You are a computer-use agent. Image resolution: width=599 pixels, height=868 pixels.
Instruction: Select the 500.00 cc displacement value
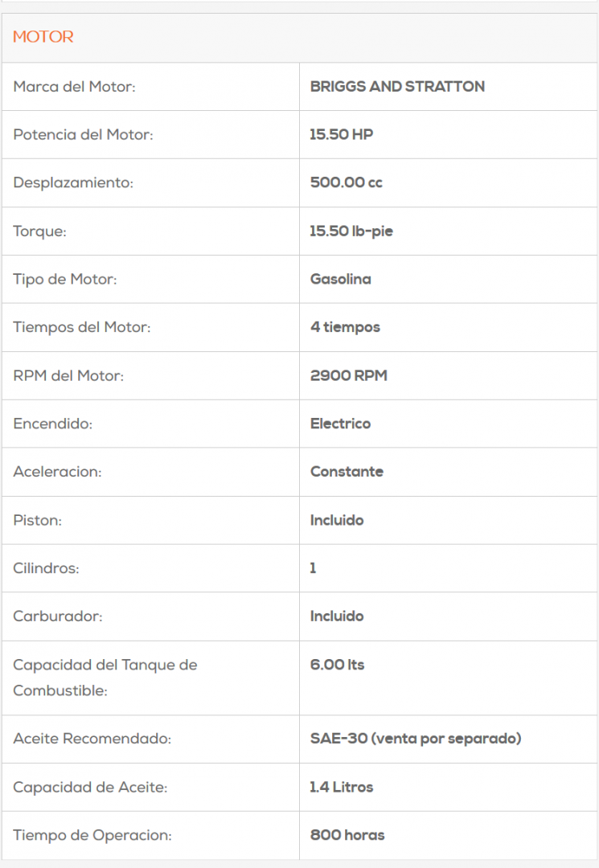coord(347,182)
